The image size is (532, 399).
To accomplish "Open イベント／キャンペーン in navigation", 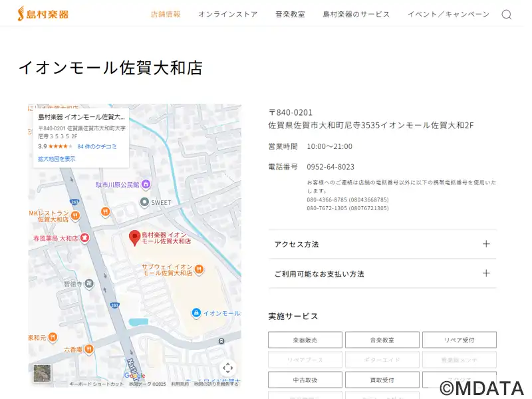I will point(448,14).
